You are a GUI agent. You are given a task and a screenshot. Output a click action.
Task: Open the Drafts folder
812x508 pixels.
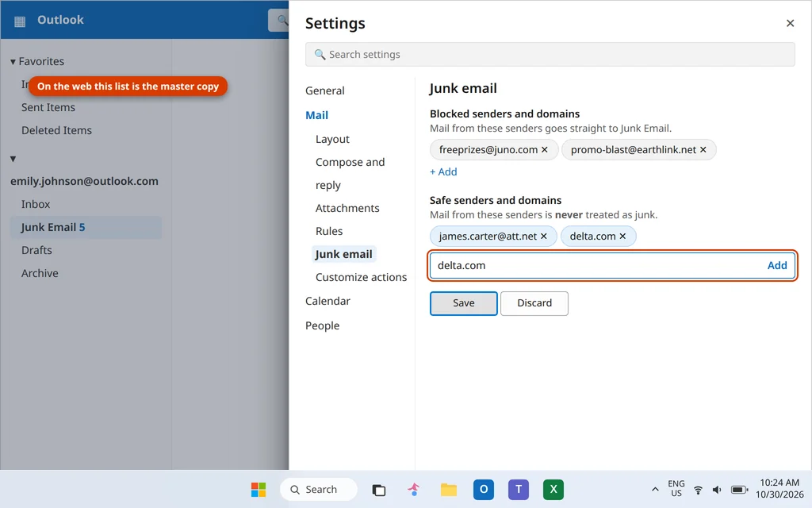[x=36, y=250]
